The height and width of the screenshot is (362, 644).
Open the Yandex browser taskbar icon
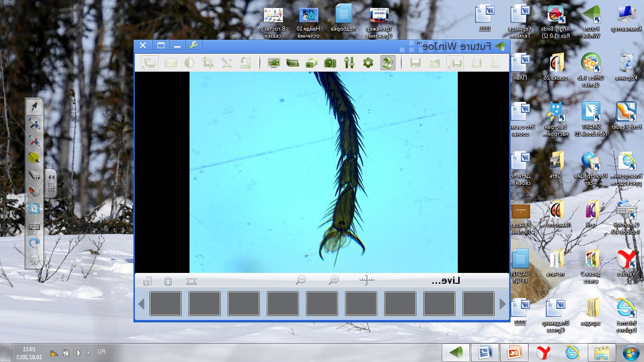(x=544, y=353)
